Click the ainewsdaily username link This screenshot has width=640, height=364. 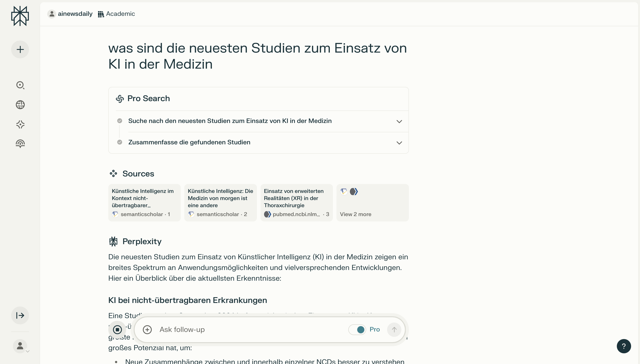pos(75,14)
